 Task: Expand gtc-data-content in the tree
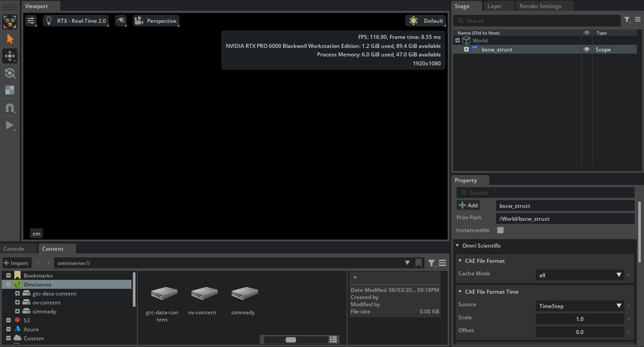click(17, 294)
